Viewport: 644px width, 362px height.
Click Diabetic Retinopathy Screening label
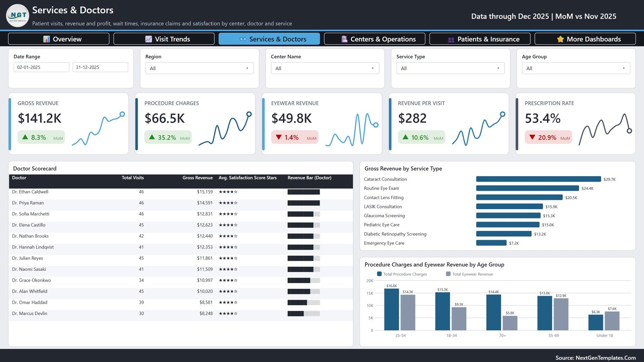[x=395, y=234]
